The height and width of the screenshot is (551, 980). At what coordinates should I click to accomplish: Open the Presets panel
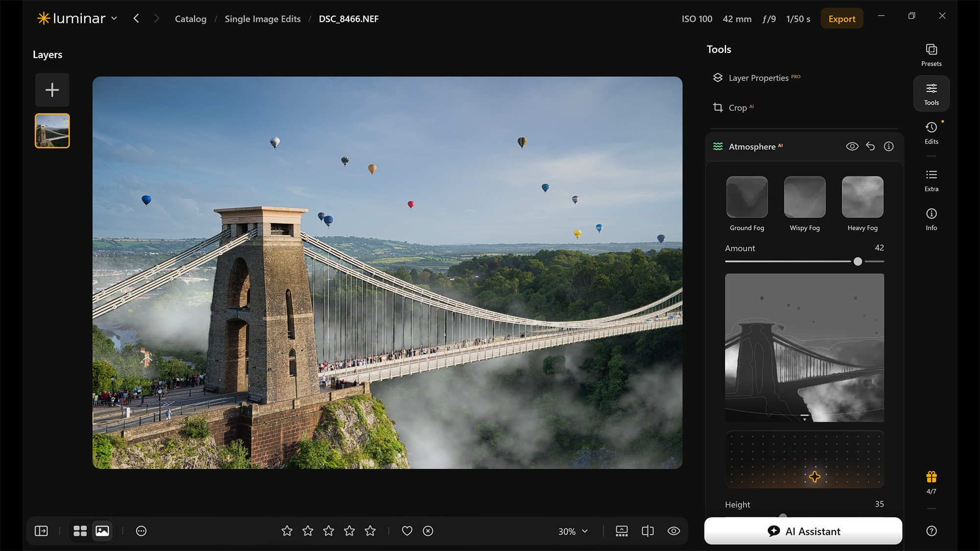tap(931, 55)
